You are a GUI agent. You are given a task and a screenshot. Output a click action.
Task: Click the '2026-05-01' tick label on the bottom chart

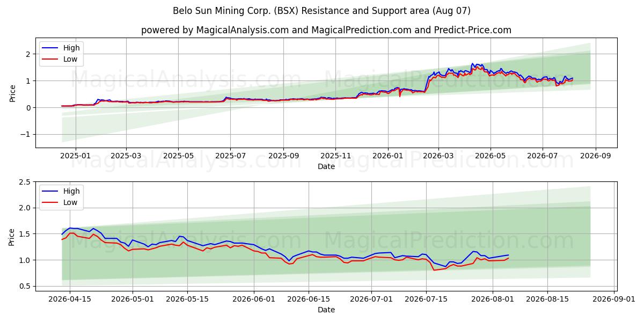(x=132, y=299)
